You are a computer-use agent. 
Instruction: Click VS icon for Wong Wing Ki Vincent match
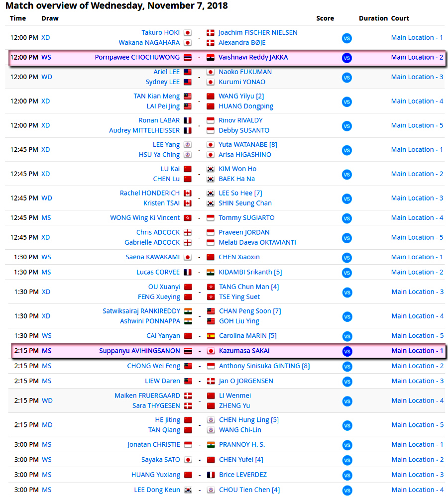(347, 218)
